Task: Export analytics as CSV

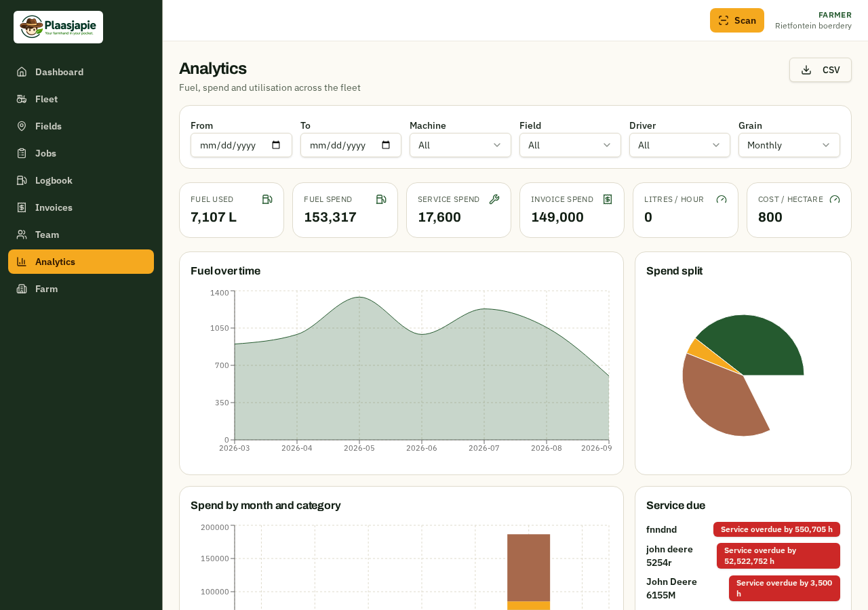Action: [821, 70]
